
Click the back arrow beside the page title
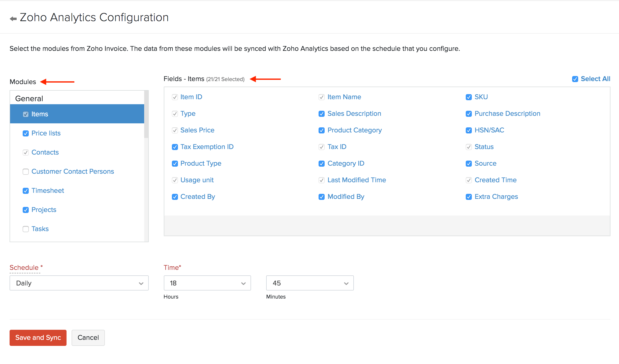click(x=13, y=19)
